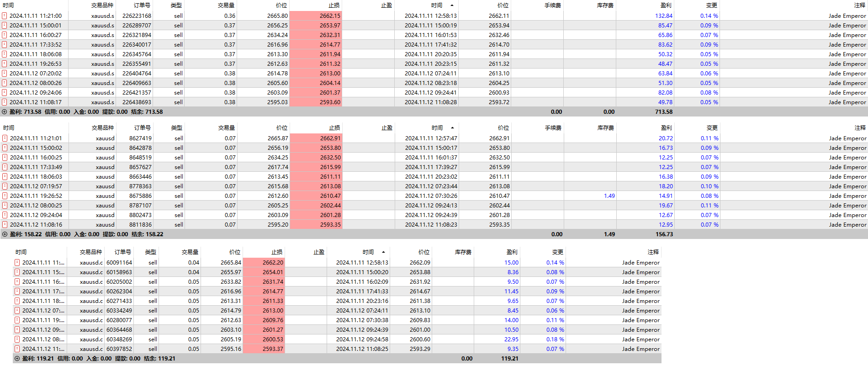Click the 变更 header in xauusd.c table
The height and width of the screenshot is (366, 868).
558,252
